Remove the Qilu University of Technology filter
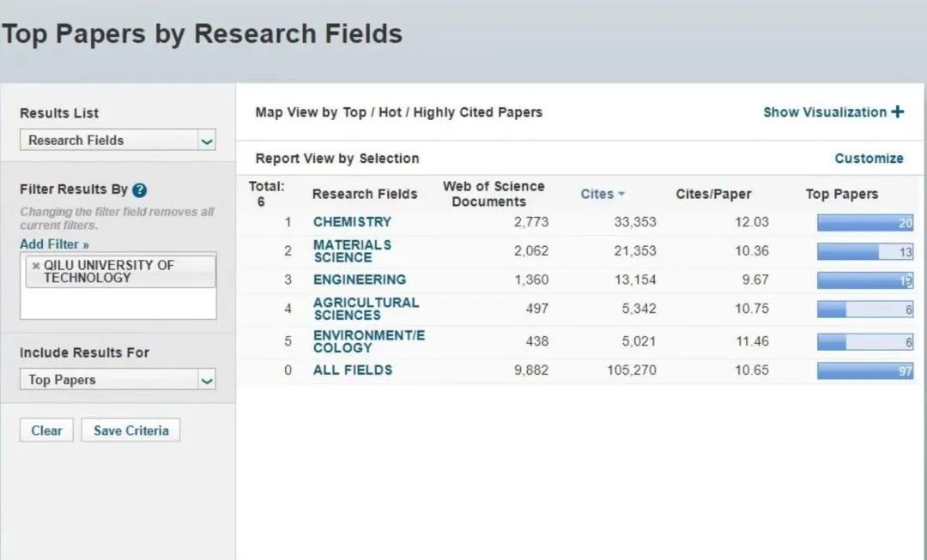This screenshot has width=927, height=560. coord(35,266)
